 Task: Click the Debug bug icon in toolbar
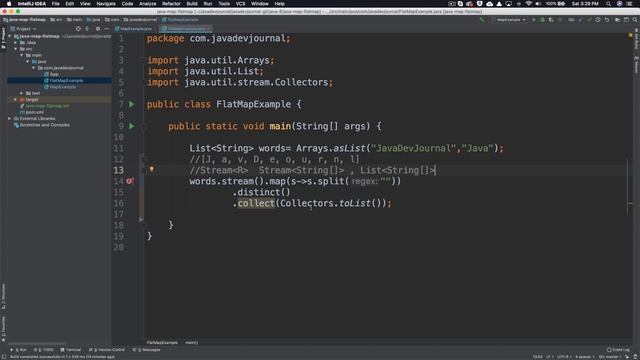(542, 20)
